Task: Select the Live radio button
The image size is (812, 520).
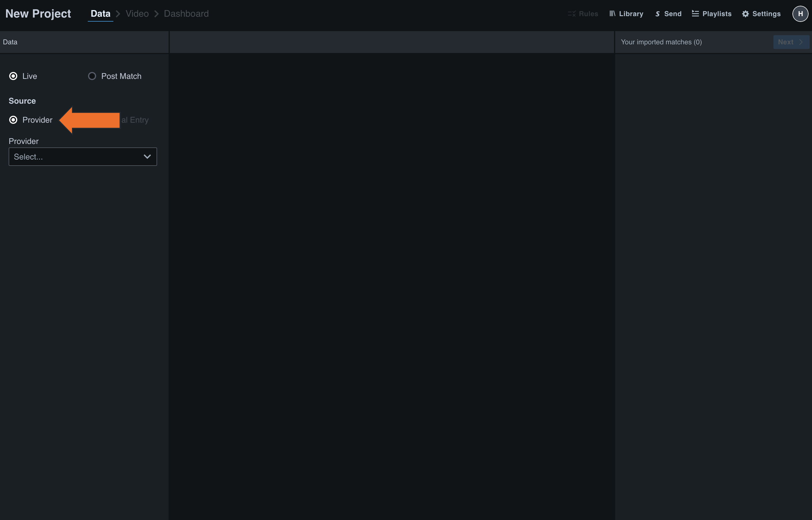Action: point(13,76)
